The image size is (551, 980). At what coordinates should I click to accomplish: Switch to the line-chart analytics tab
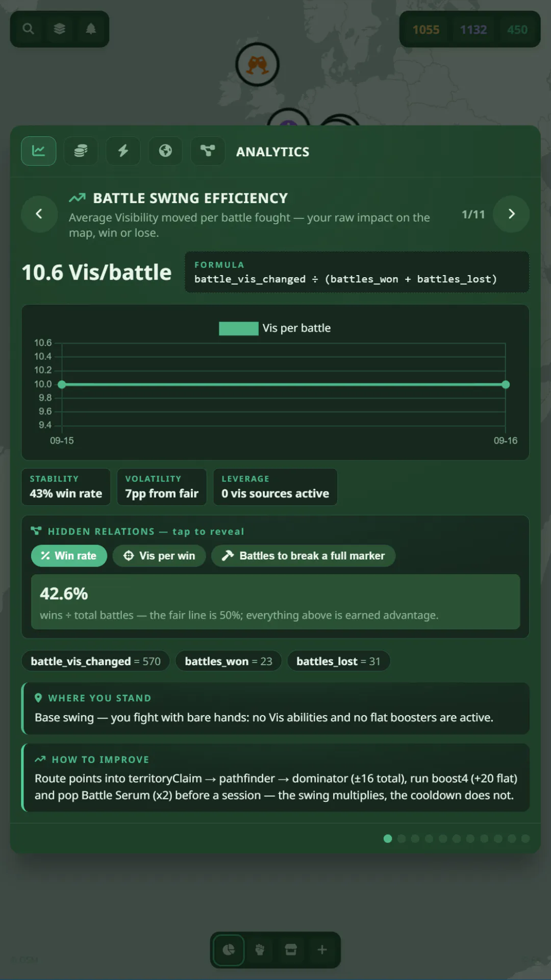pos(39,151)
